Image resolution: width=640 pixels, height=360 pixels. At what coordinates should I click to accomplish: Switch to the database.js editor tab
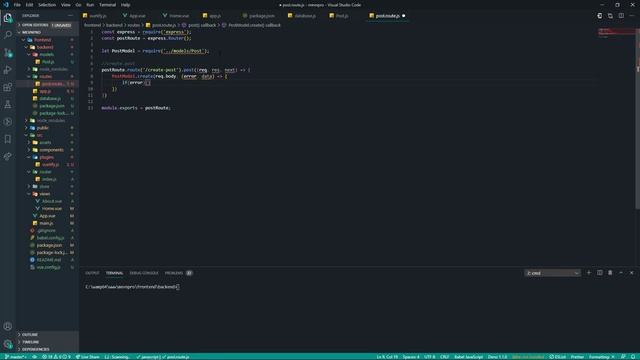(x=304, y=16)
